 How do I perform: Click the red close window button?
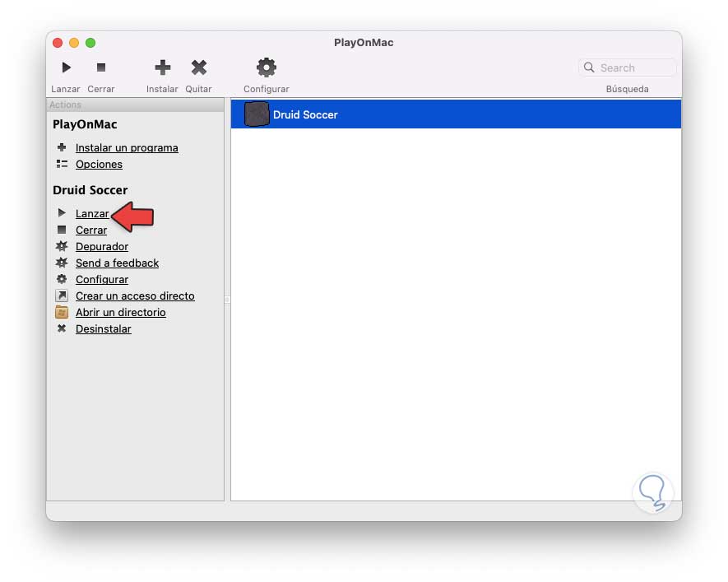(58, 43)
